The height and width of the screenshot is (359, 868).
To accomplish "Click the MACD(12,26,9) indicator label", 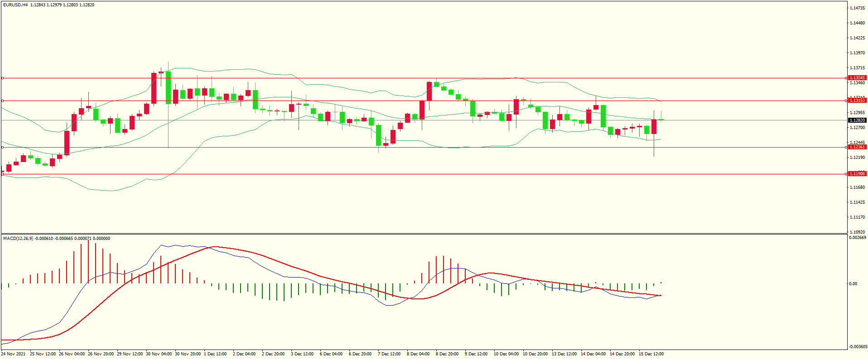I will tap(18, 239).
